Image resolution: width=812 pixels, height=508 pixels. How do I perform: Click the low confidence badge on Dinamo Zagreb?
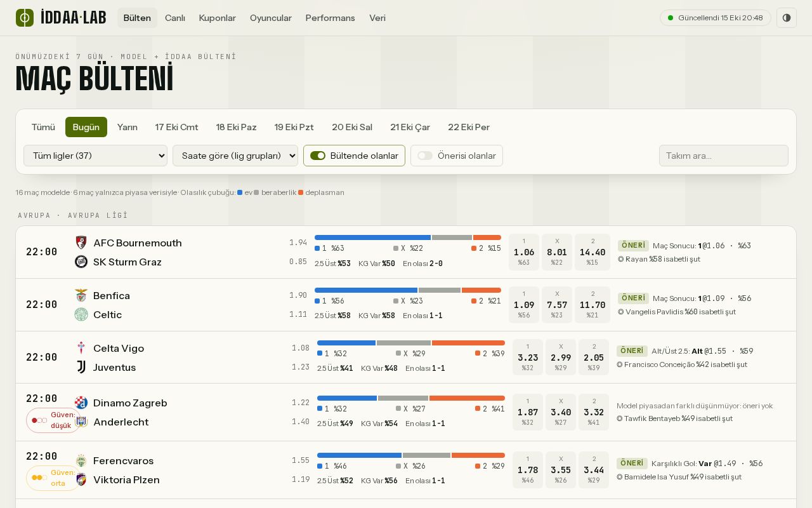[54, 420]
